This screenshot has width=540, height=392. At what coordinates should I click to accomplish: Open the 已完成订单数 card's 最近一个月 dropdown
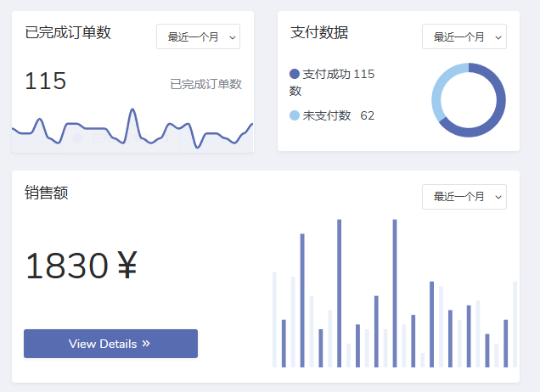point(198,36)
